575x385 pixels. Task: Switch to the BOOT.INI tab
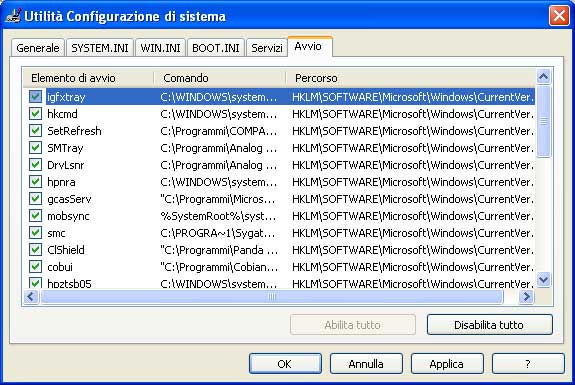pos(216,48)
